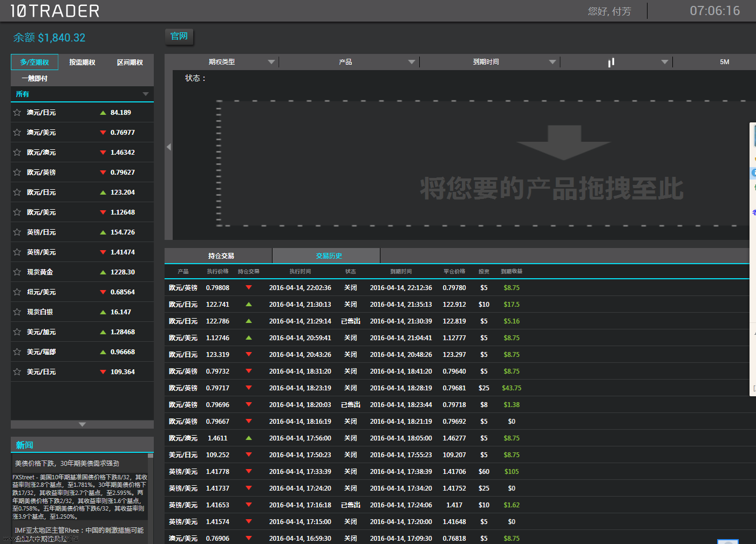Viewport: 756px width, 544px height.
Task: Toggle favorite star for 美元/瑞郎
Action: pyautogui.click(x=17, y=352)
